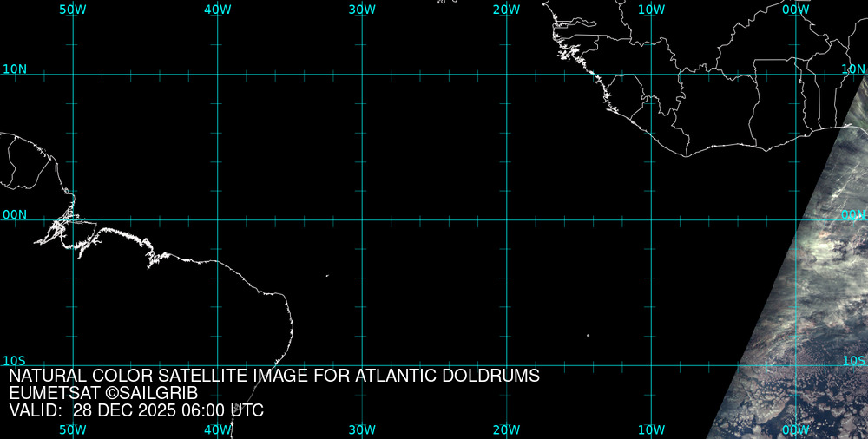The height and width of the screenshot is (439, 868).
Task: Click the 00N latitude label on left edge
Action: pos(14,214)
